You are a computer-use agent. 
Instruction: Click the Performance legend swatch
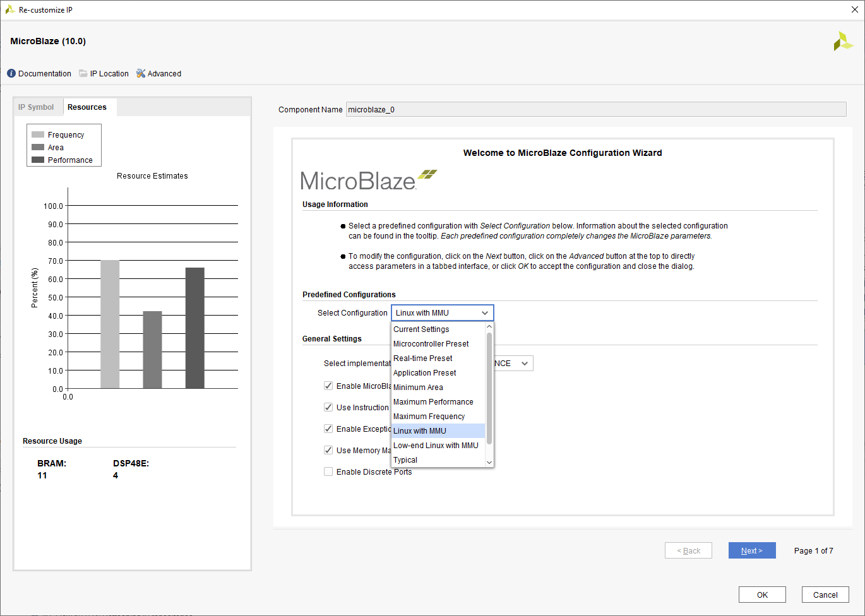point(38,160)
